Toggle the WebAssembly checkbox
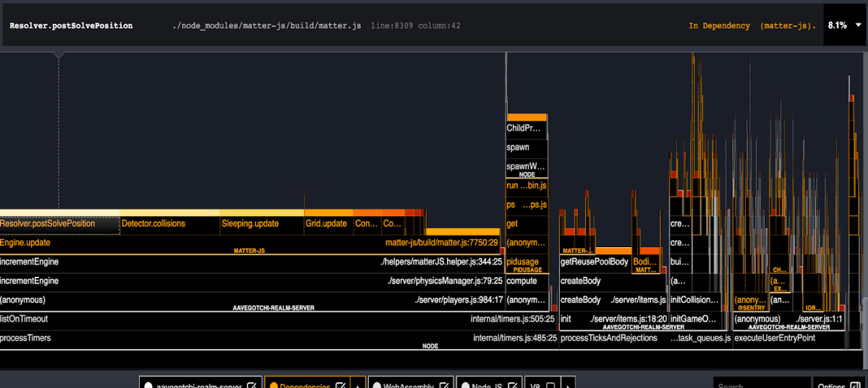This screenshot has height=388, width=868. [x=443, y=385]
